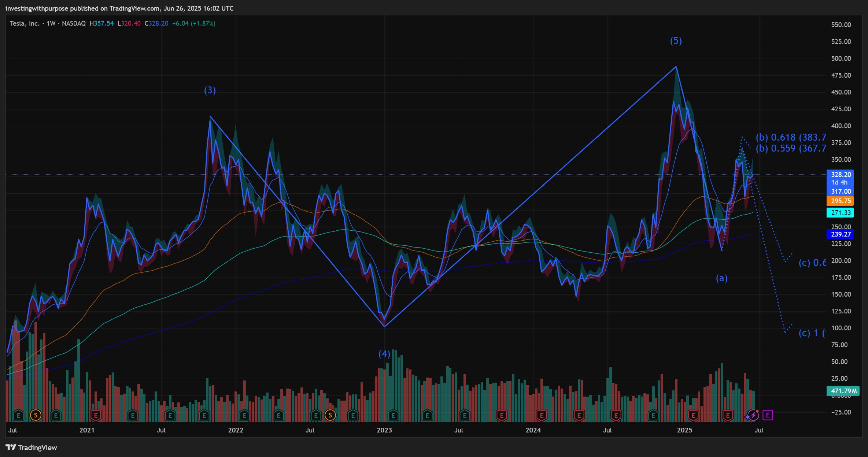
Task: Click the magenta upcoming earnings E marker
Action: 768,415
